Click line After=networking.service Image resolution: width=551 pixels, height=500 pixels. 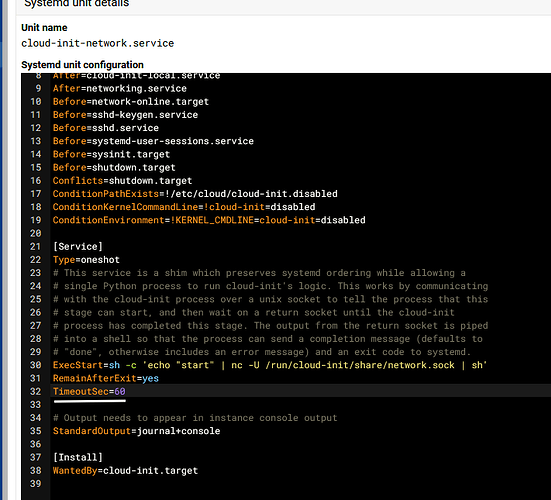(119, 89)
